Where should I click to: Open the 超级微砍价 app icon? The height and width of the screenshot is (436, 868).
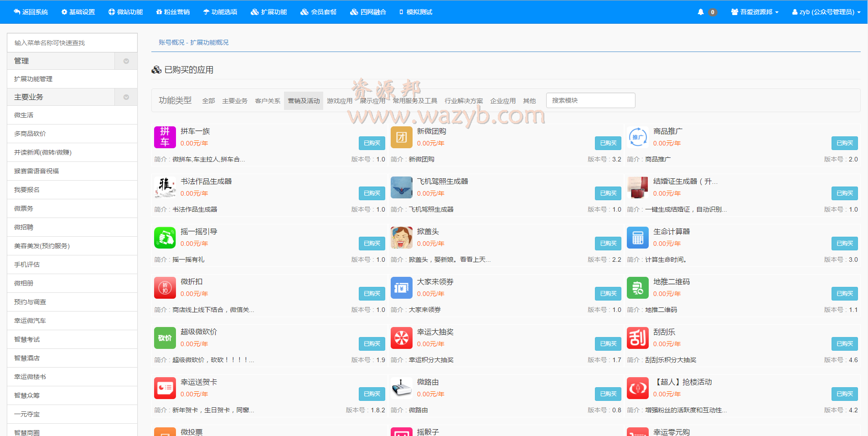[x=165, y=338]
